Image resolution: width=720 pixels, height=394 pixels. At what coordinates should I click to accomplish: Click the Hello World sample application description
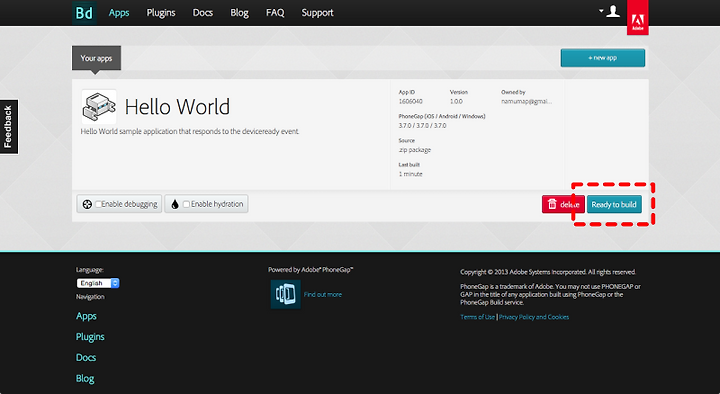190,131
